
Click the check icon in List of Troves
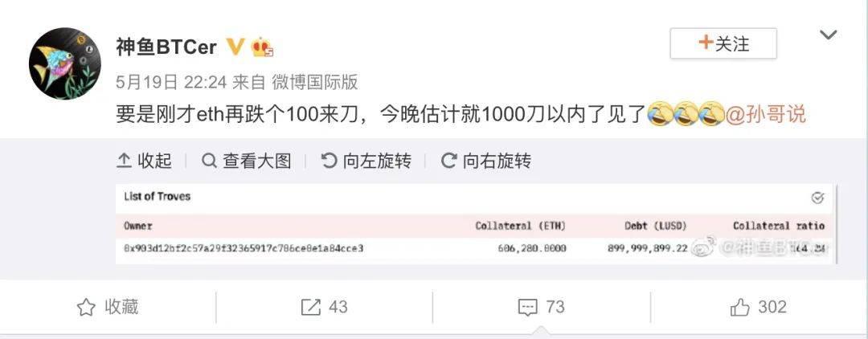[817, 198]
